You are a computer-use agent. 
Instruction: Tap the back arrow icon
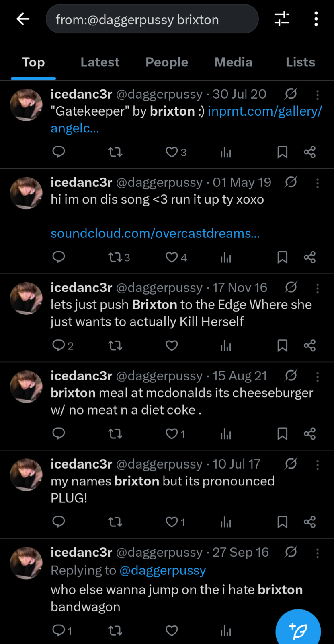pos(23,19)
